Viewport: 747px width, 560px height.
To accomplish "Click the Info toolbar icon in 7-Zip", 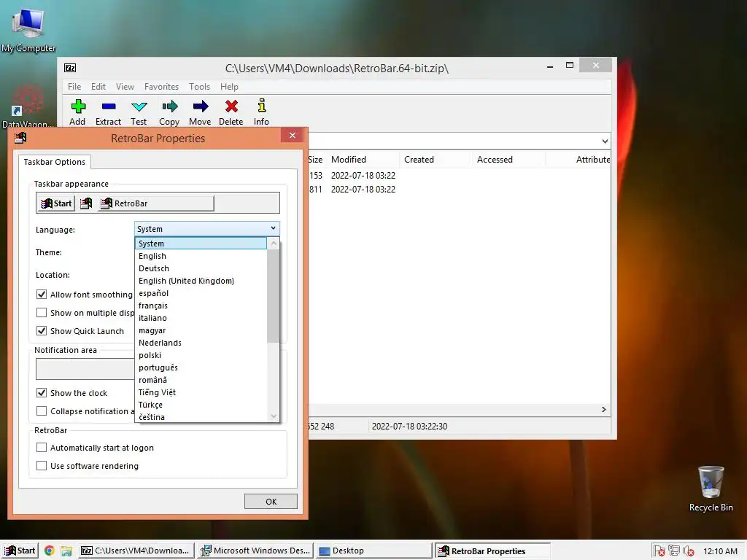I will point(261,112).
